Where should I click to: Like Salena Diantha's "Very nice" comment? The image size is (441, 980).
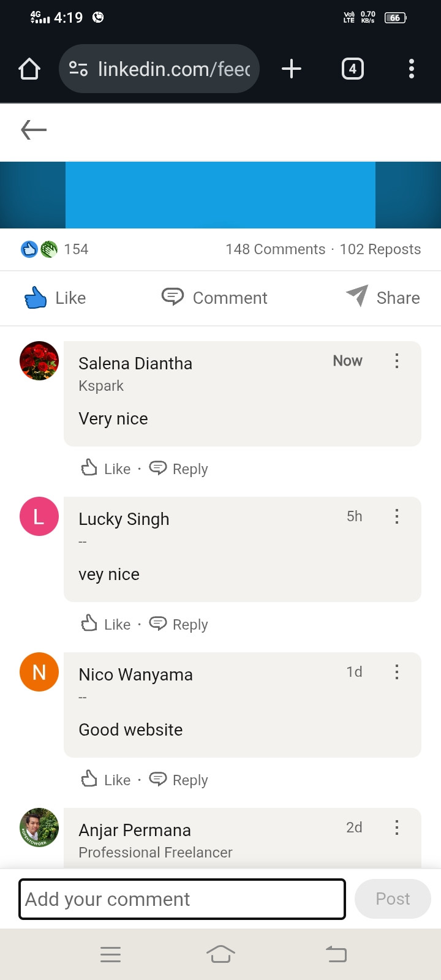tap(106, 469)
